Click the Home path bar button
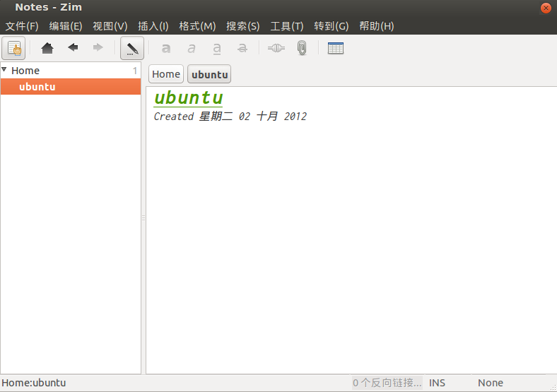The height and width of the screenshot is (392, 557). point(166,74)
